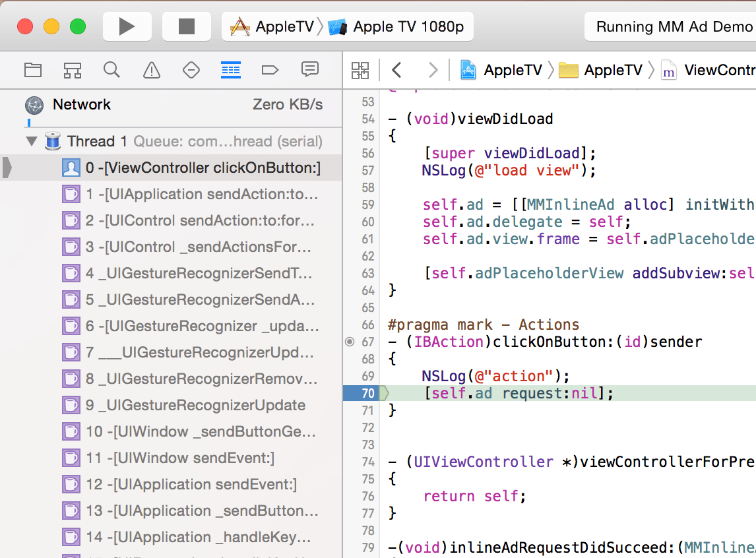Open the Breakpoint navigator

270,70
